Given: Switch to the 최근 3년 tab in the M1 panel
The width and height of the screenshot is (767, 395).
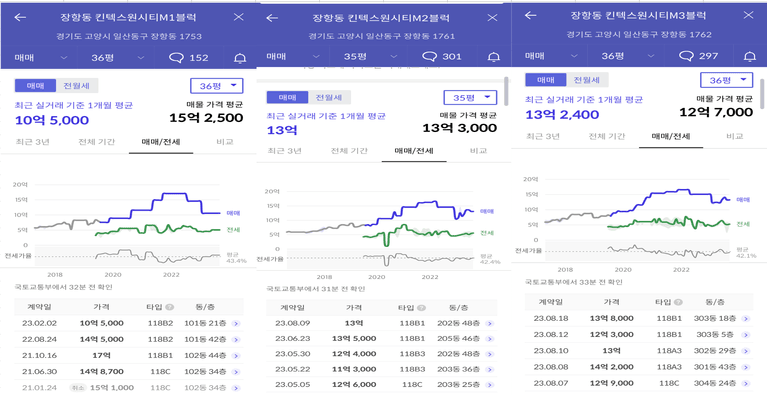Looking at the screenshot, I should pyautogui.click(x=32, y=142).
